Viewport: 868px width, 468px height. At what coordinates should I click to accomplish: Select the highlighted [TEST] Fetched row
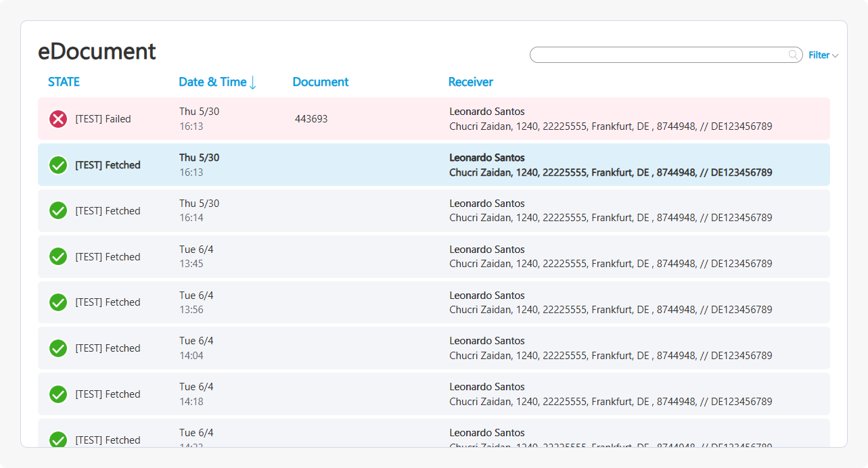pos(433,164)
